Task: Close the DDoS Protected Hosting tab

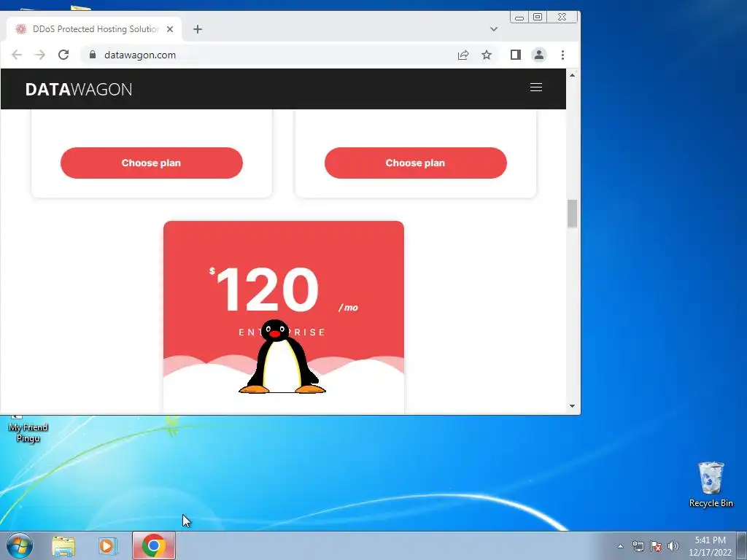Action: coord(170,29)
